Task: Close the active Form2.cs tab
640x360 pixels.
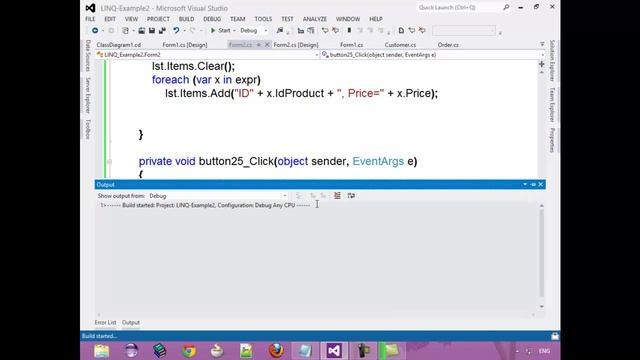Action: 267,45
